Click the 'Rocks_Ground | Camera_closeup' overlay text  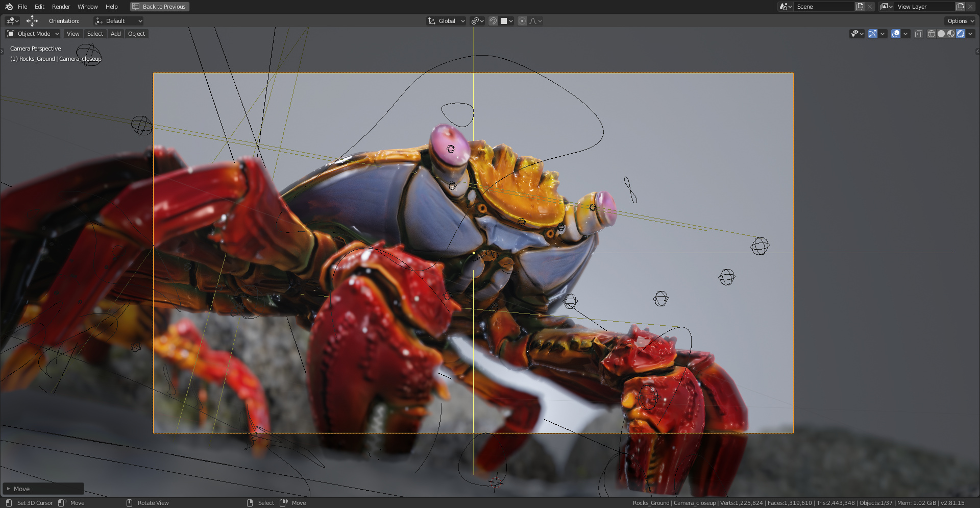click(60, 59)
